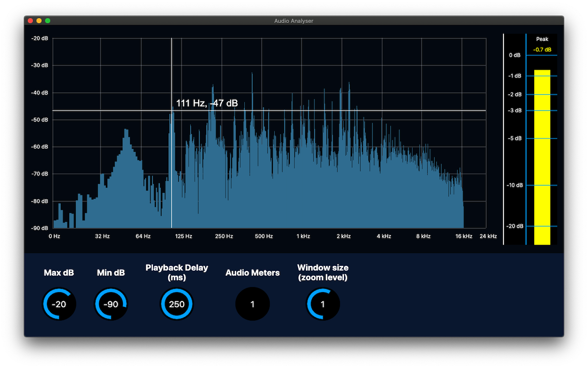Click the Window size zoom level knob

tap(323, 304)
